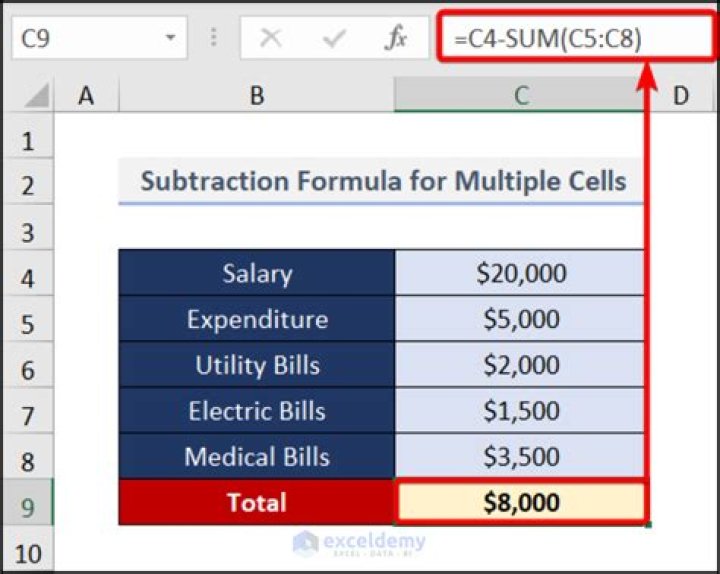Viewport: 720px width, 574px height.
Task: Select row 6 header
Action: coord(28,365)
